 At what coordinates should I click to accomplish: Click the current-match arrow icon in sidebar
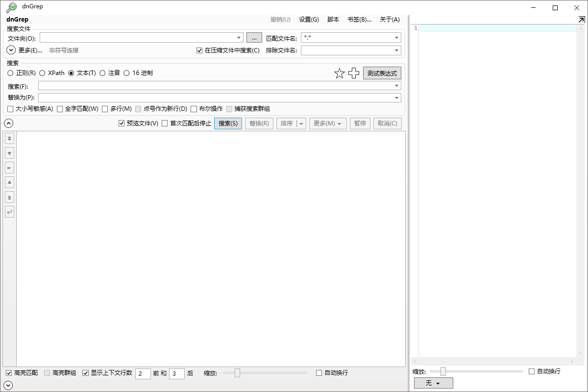[9, 168]
